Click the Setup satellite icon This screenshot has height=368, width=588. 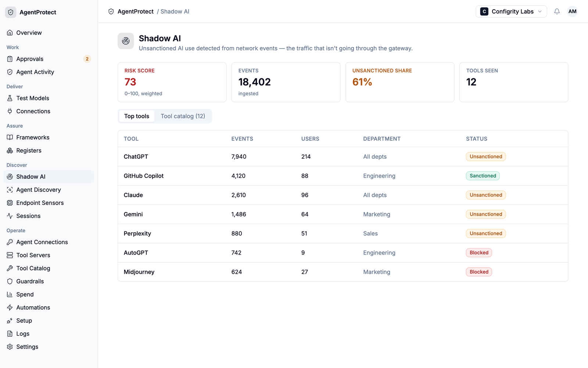[10, 321]
